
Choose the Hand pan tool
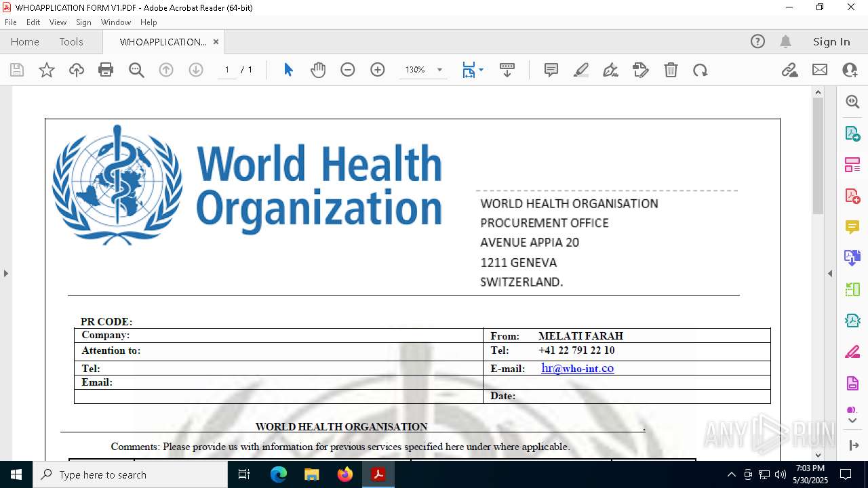pos(318,70)
